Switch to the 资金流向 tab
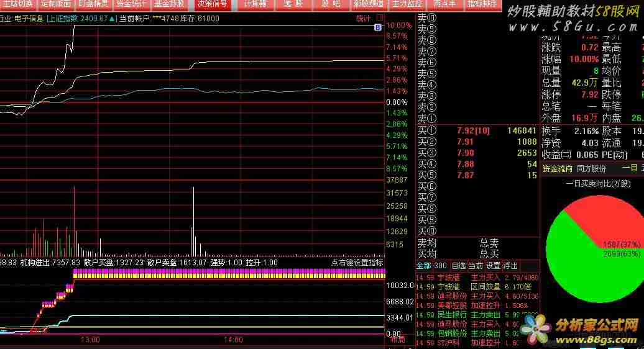This screenshot has height=349, width=644. pos(558,168)
